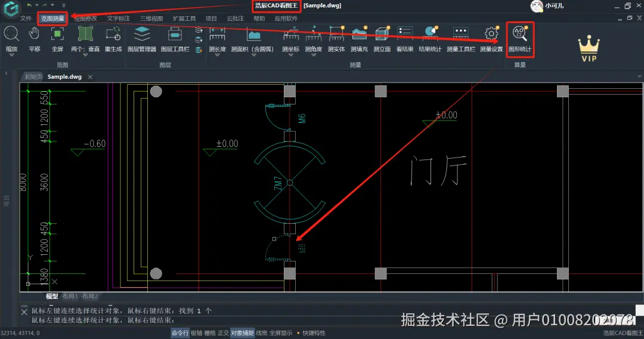Expand the dropdown under 测坐标
The image size is (644, 339).
coord(291,55)
